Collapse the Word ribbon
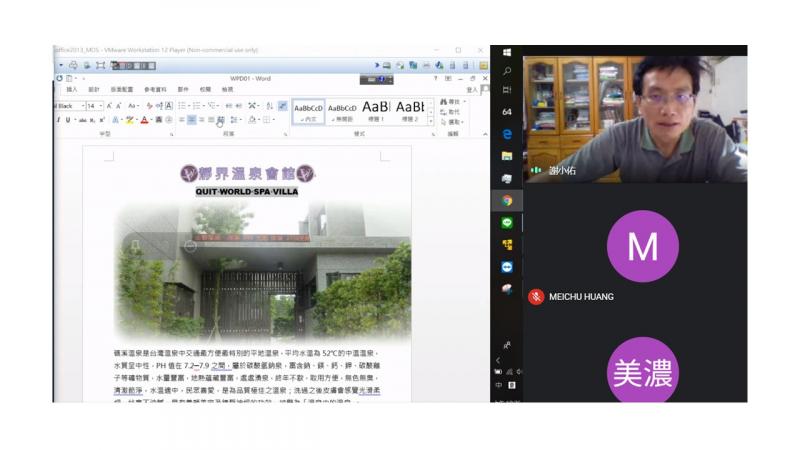Screen dimensions: 800x450 click(x=485, y=134)
